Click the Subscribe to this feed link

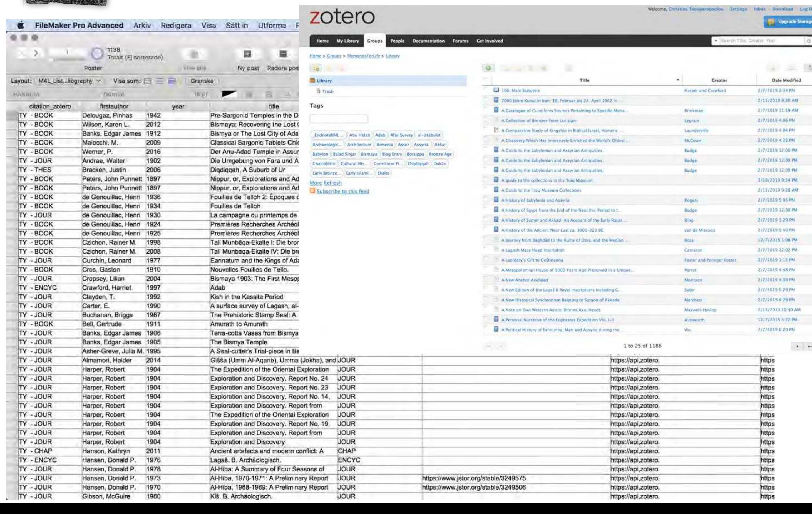342,191
